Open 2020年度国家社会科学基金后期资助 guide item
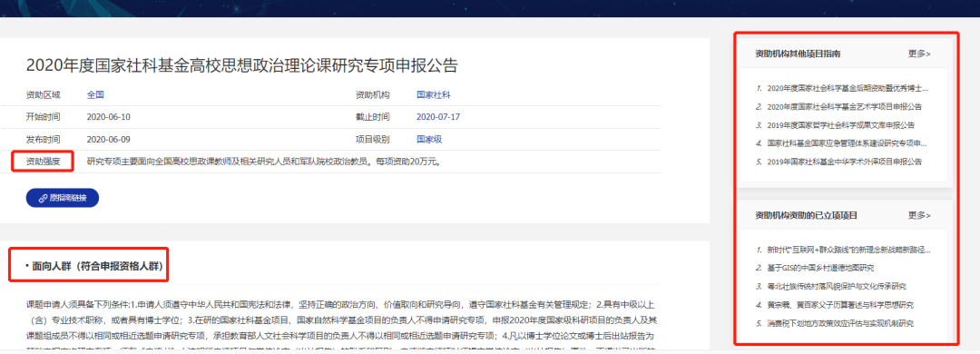Screen dimensions: 980x354 tap(848, 89)
